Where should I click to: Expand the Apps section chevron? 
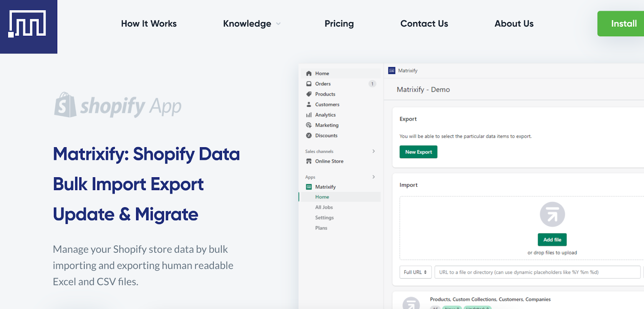(x=374, y=177)
